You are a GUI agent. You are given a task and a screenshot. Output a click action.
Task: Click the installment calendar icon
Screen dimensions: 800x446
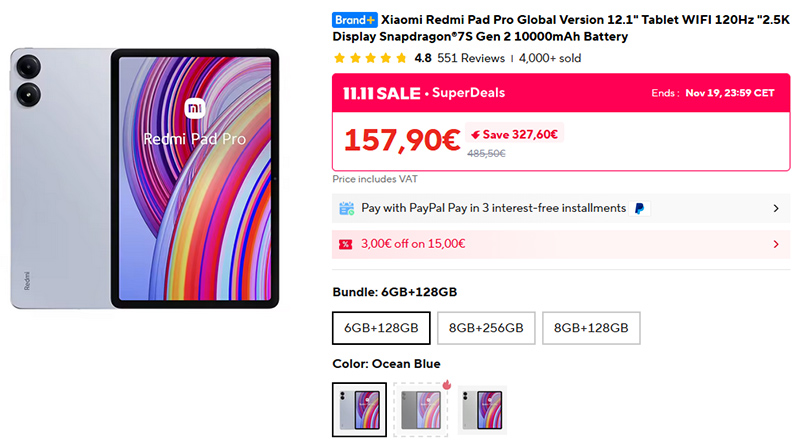[x=346, y=209]
